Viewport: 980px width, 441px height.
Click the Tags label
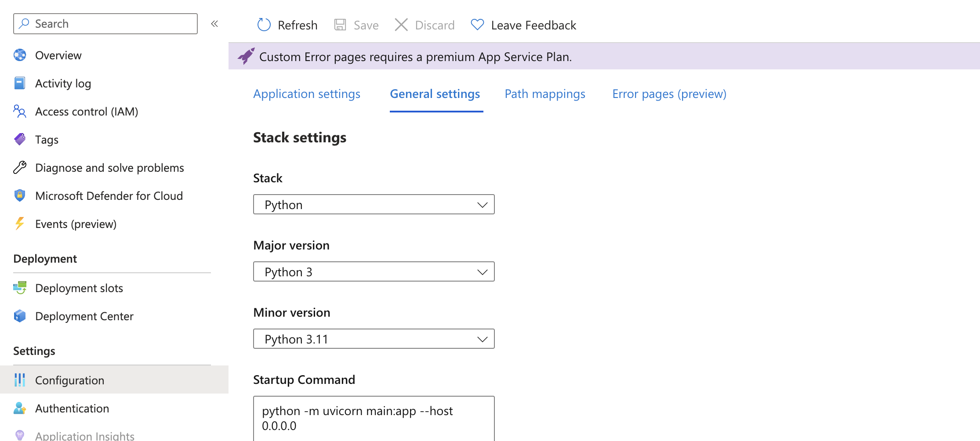click(47, 140)
